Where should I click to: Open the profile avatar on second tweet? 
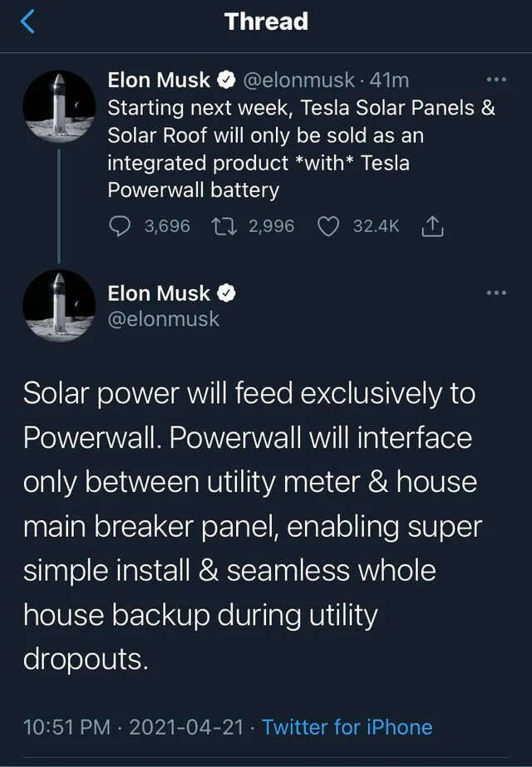tap(59, 306)
